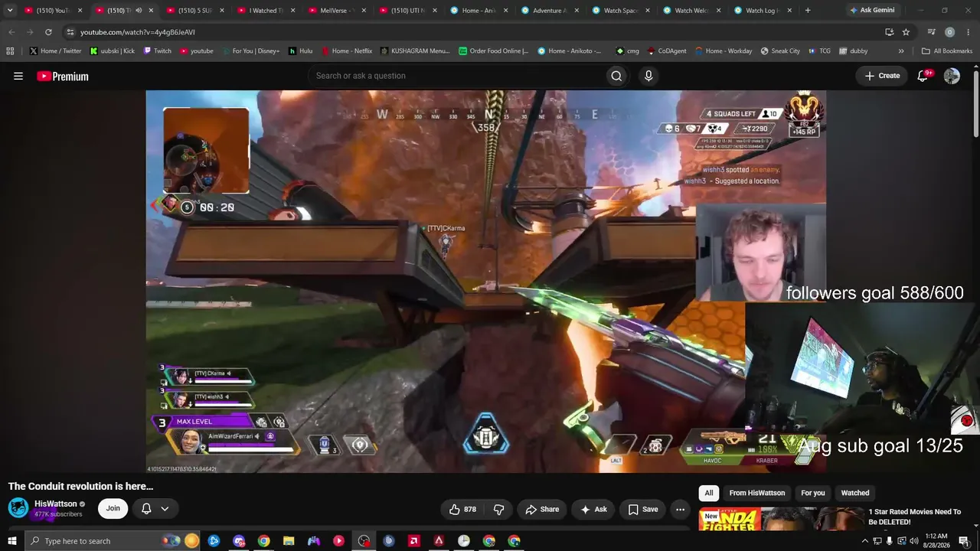Open the Hulu bookmark
Image resolution: width=980 pixels, height=551 pixels.
pyautogui.click(x=301, y=51)
